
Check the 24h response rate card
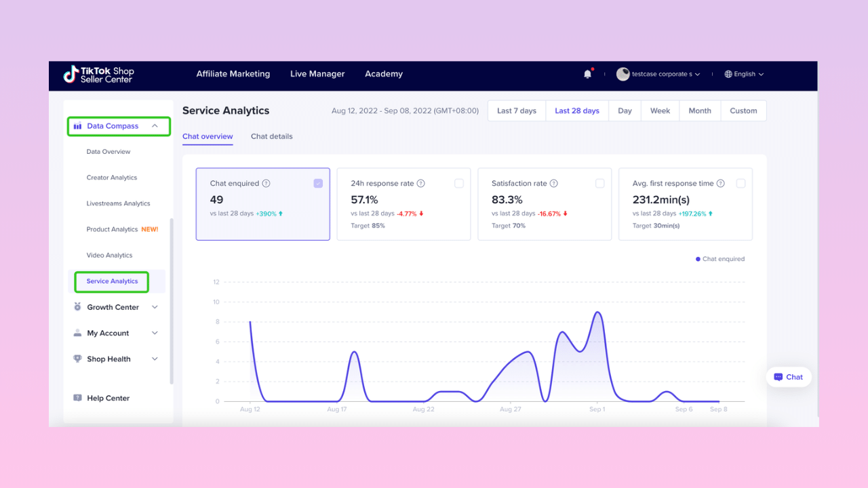pos(459,183)
